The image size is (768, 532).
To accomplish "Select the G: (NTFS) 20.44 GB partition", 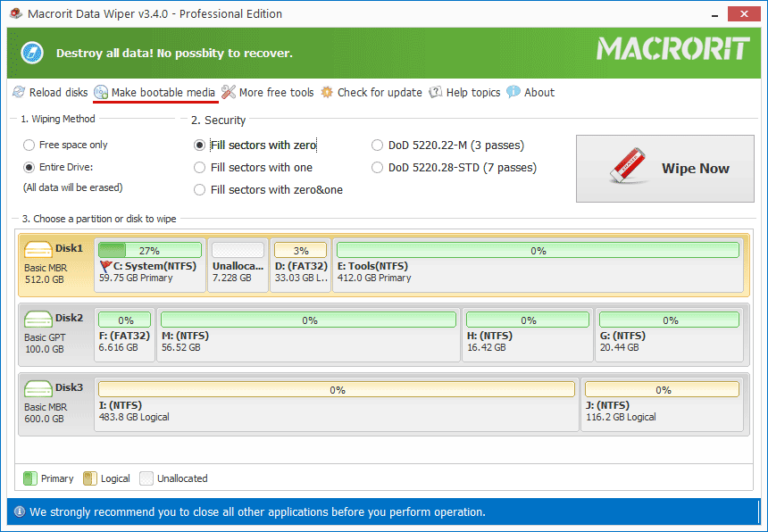I will [669, 335].
